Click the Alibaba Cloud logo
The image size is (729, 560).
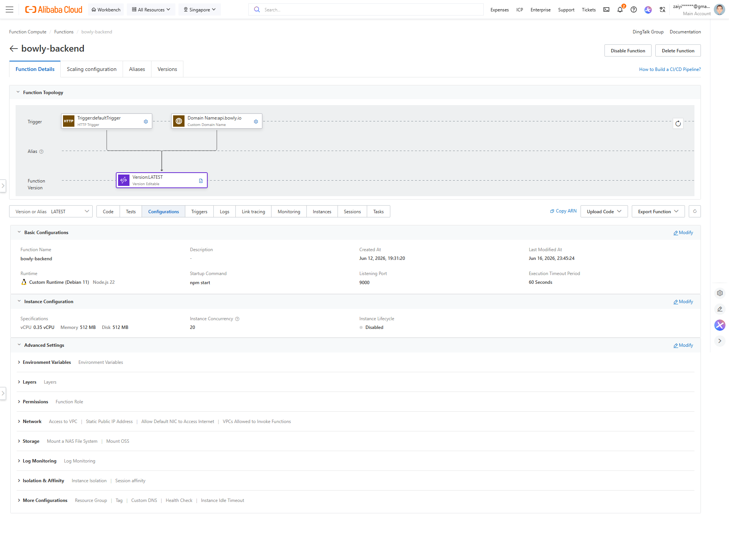[54, 9]
